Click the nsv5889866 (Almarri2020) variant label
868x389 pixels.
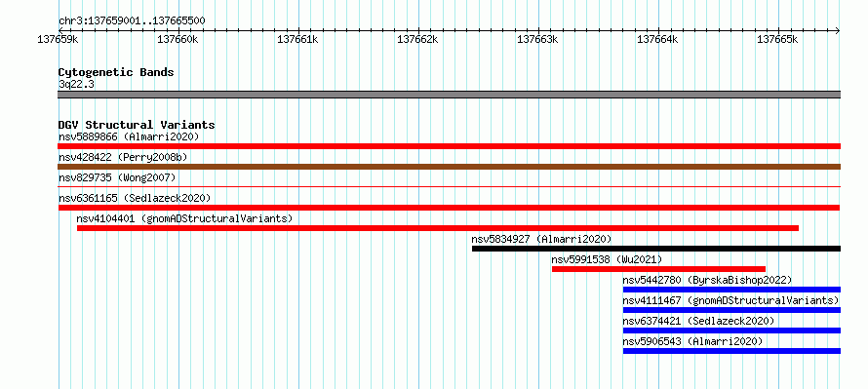(129, 136)
